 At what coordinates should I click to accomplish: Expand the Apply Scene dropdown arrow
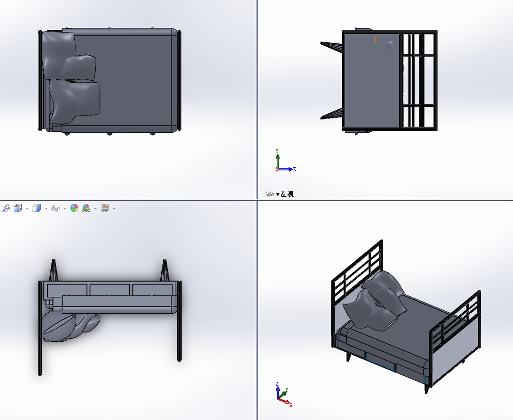pos(95,208)
